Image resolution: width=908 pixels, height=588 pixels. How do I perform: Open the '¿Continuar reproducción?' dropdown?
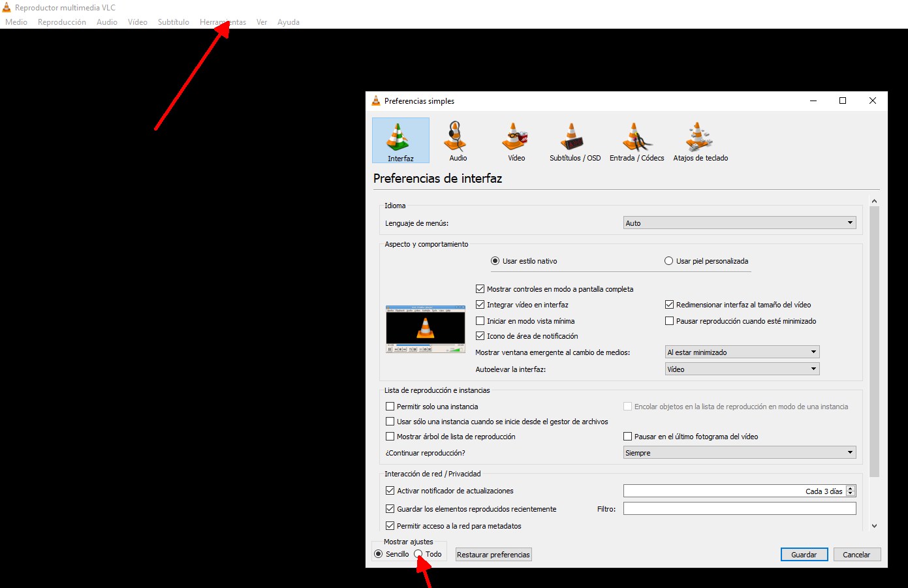click(739, 453)
